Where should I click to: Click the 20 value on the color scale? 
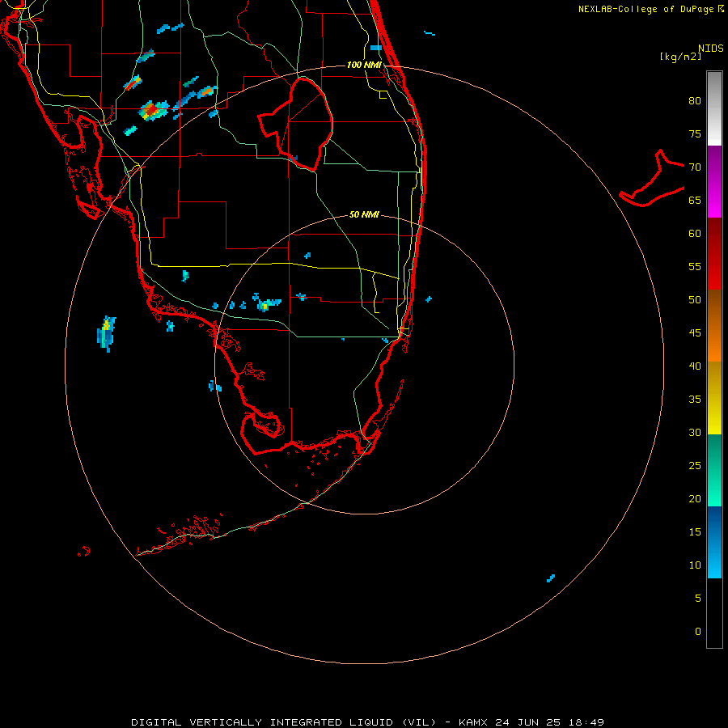(695, 498)
